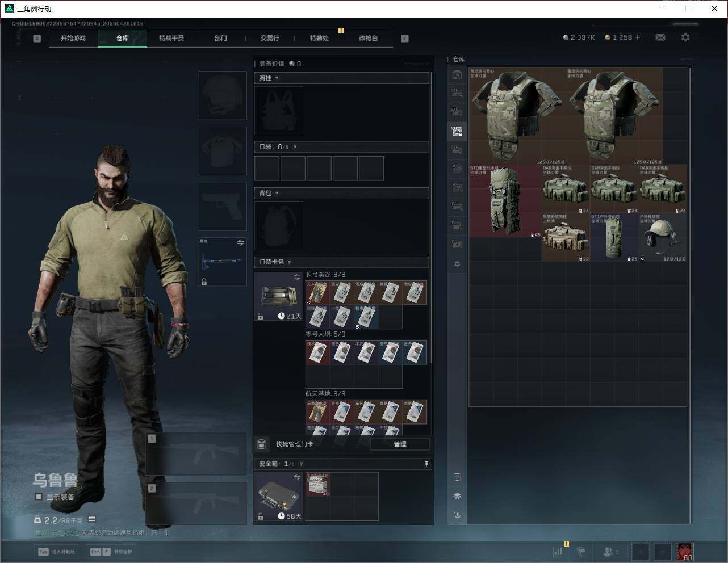Click the swap icon on the keycard case
The height and width of the screenshot is (563, 728).
tap(297, 277)
